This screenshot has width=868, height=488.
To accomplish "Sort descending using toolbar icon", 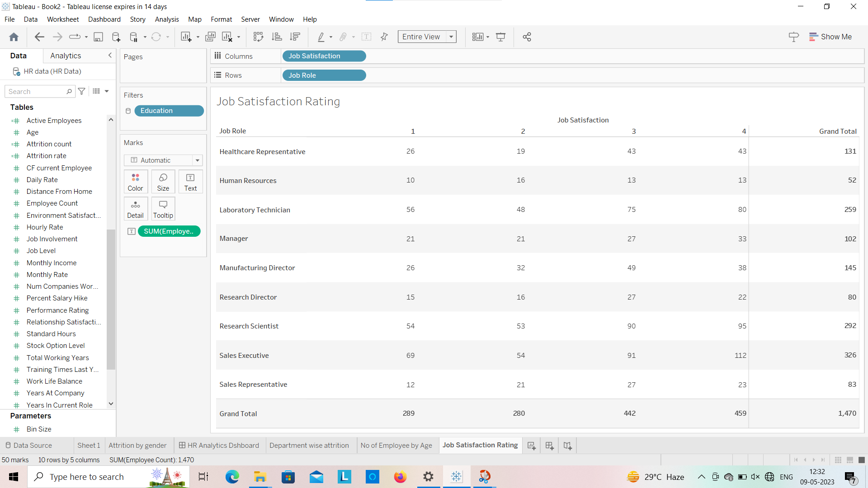I will pyautogui.click(x=295, y=37).
